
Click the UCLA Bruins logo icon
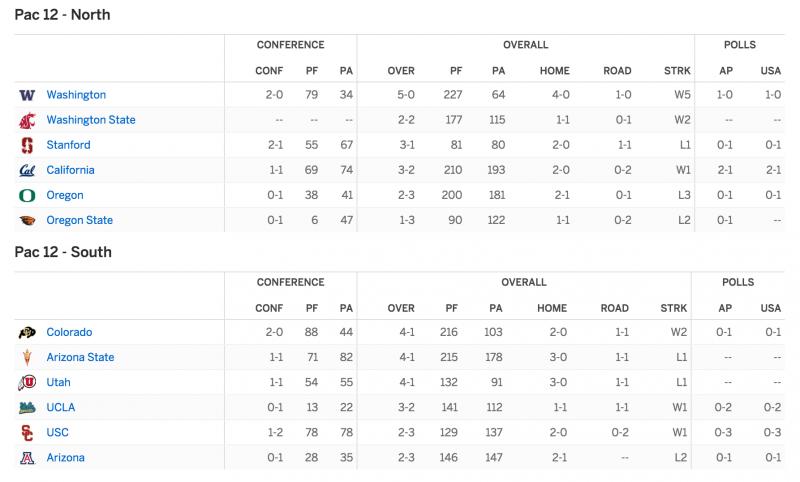[x=27, y=408]
